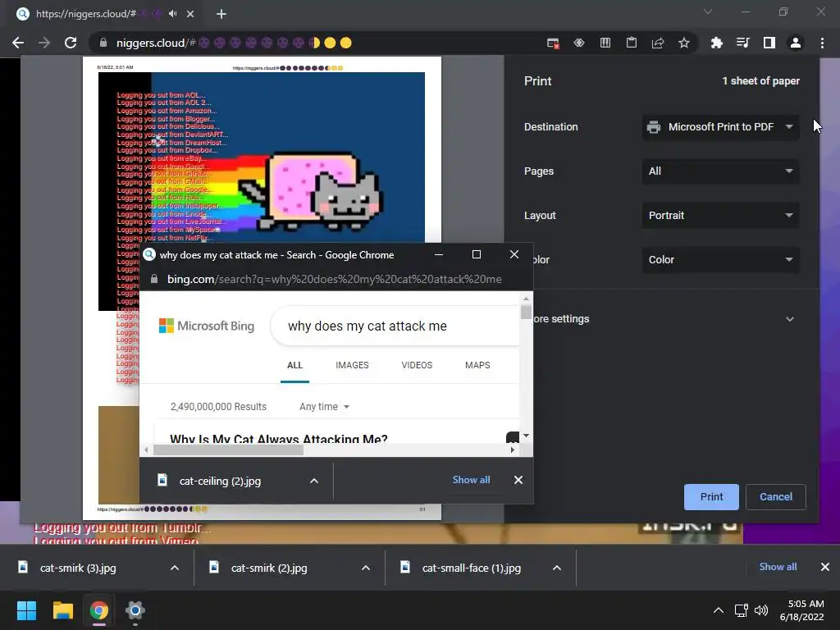
Task: Click the Bing popup vertical scrollbar thumb
Action: [526, 313]
